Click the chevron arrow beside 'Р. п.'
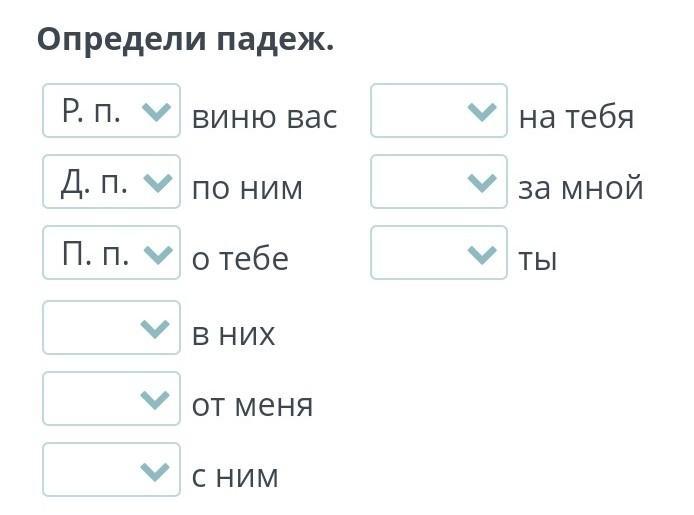 158,111
